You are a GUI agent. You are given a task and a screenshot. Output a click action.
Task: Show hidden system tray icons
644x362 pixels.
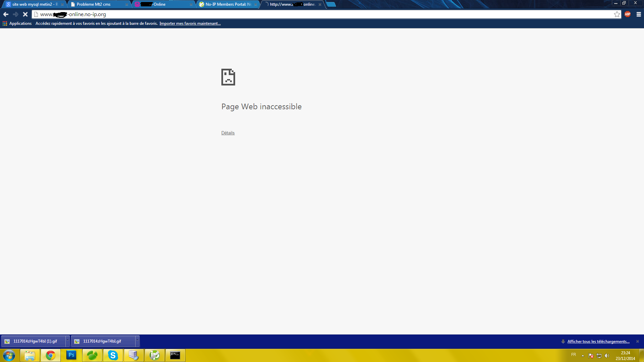pos(583,356)
